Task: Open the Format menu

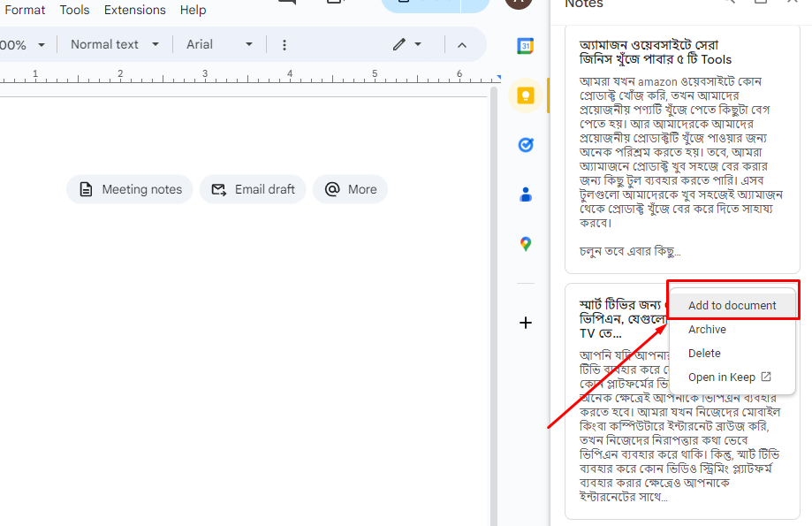Action: click(25, 10)
